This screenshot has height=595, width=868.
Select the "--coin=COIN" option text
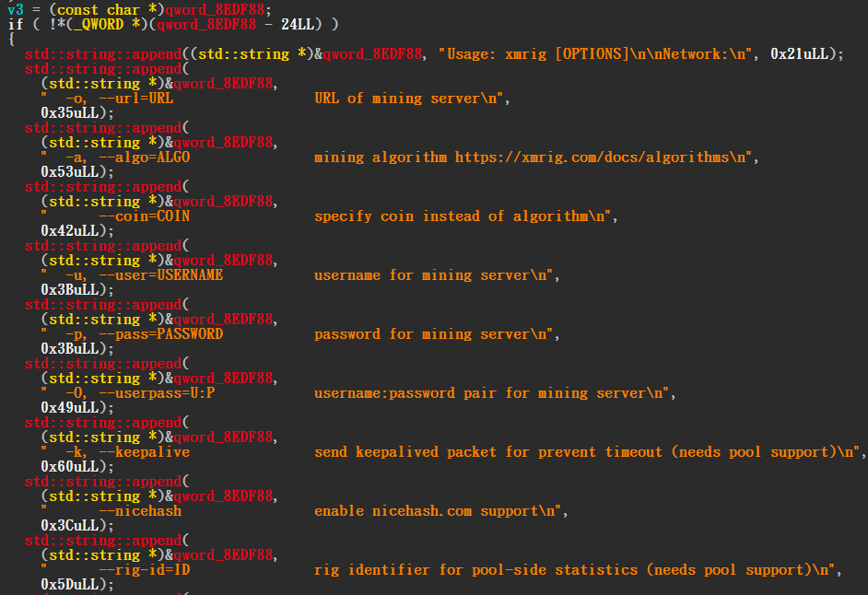coord(144,216)
